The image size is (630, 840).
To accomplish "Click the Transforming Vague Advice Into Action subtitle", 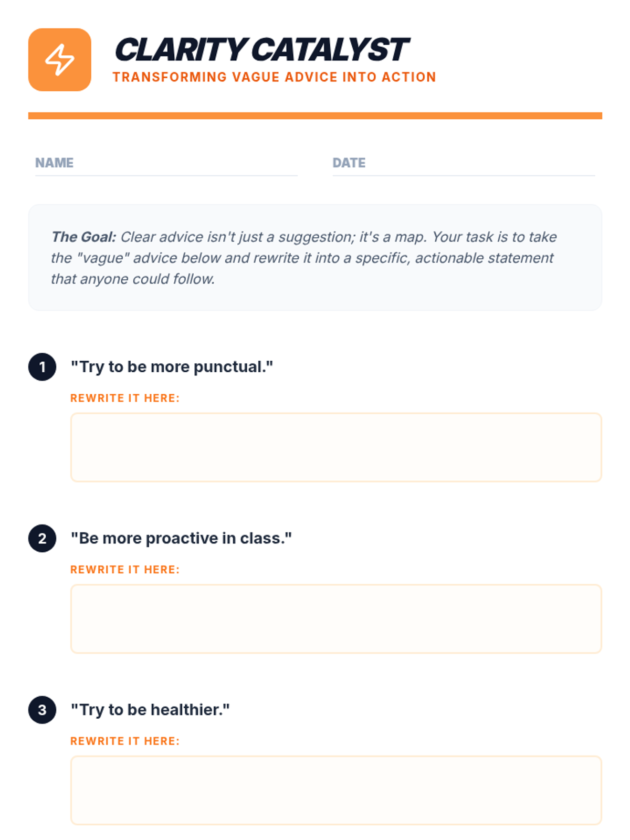I will (274, 77).
